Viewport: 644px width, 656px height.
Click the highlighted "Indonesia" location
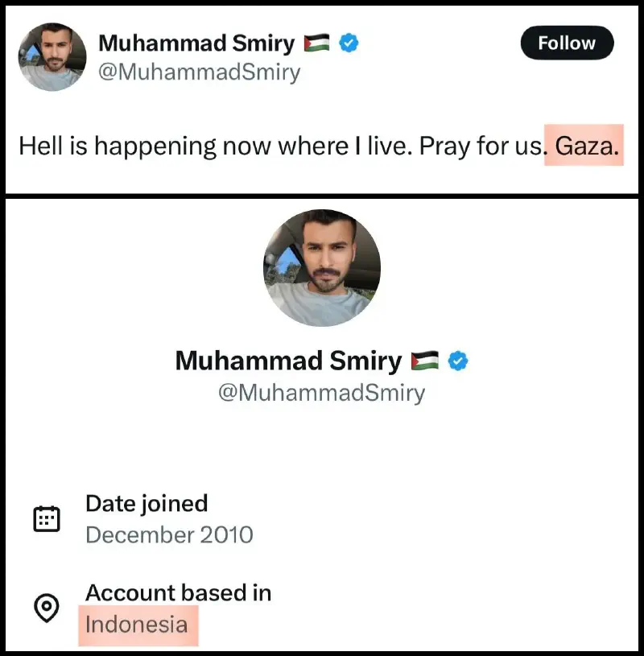point(137,625)
